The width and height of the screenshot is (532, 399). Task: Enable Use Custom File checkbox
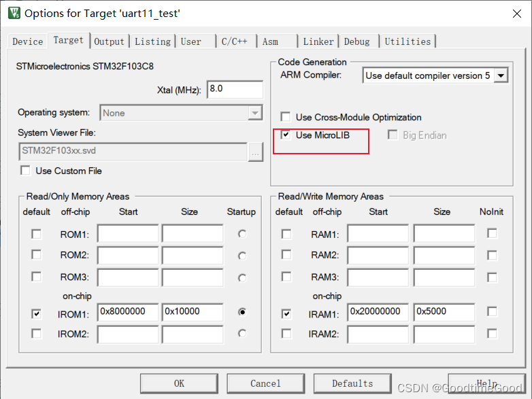(x=25, y=171)
